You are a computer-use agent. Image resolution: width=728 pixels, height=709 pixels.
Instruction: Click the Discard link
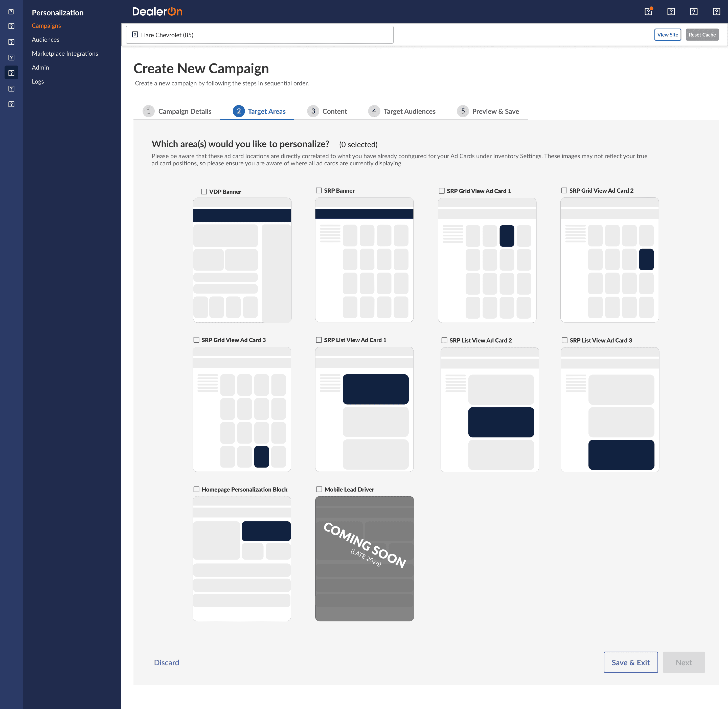point(166,662)
